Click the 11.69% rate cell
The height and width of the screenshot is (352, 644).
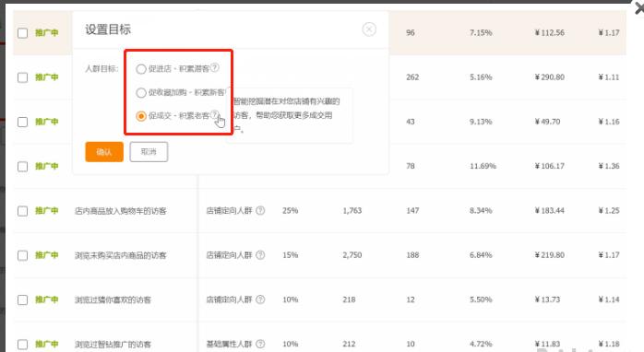pyautogui.click(x=483, y=166)
